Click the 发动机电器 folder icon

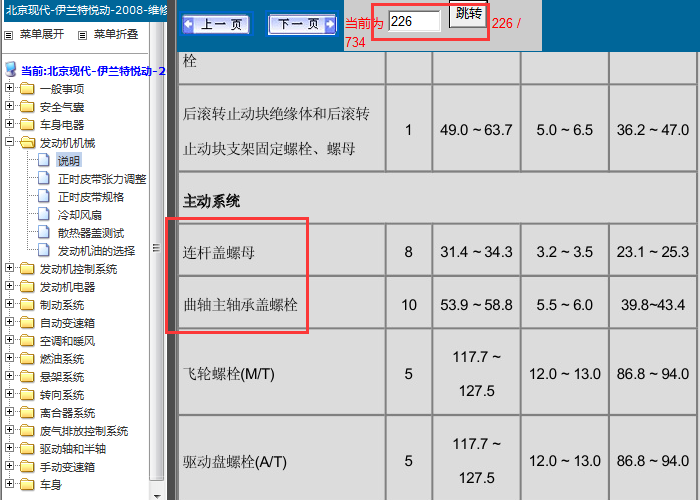27,287
